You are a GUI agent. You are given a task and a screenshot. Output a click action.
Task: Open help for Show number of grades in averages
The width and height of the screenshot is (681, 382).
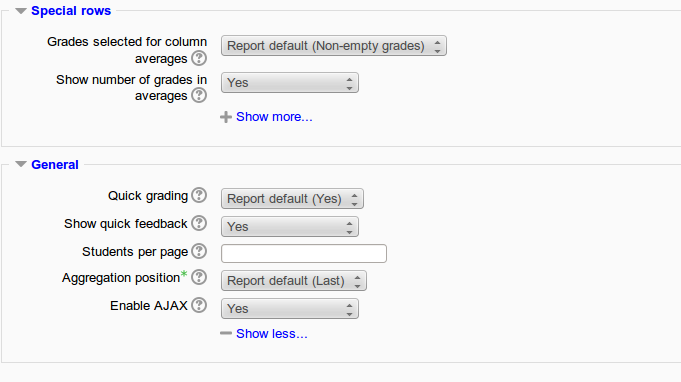pyautogui.click(x=199, y=95)
